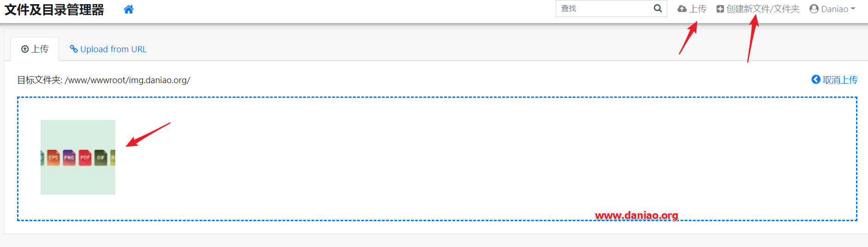Screen dimensions: 868x247
Task: Focus the 查找 search input field
Action: tap(604, 8)
